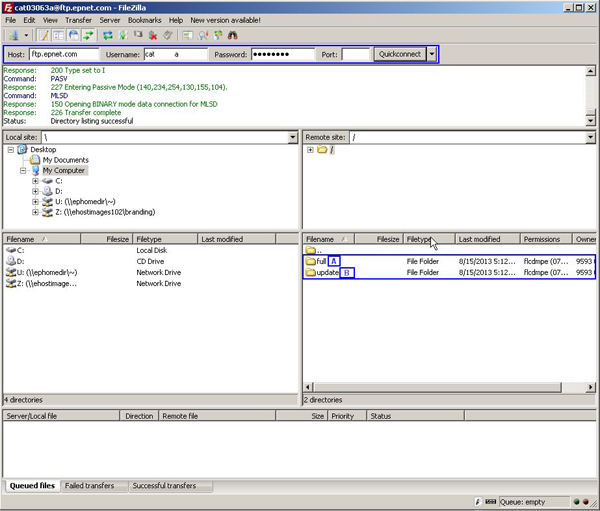Image resolution: width=600 pixels, height=511 pixels.
Task: Click the Host input field
Action: [x=64, y=54]
